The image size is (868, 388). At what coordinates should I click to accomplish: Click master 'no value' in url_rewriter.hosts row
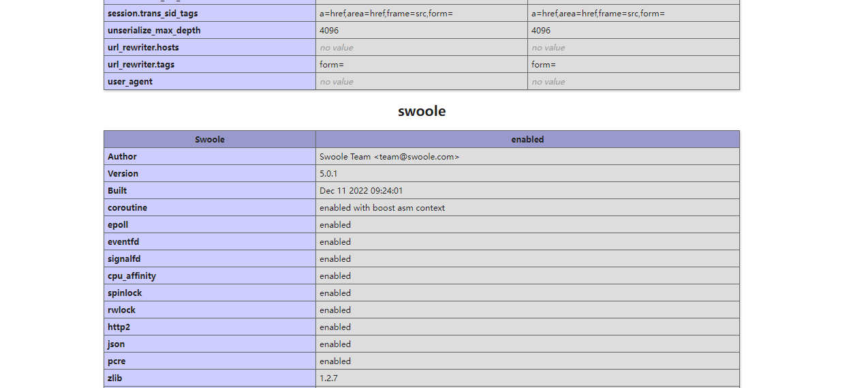(x=548, y=47)
